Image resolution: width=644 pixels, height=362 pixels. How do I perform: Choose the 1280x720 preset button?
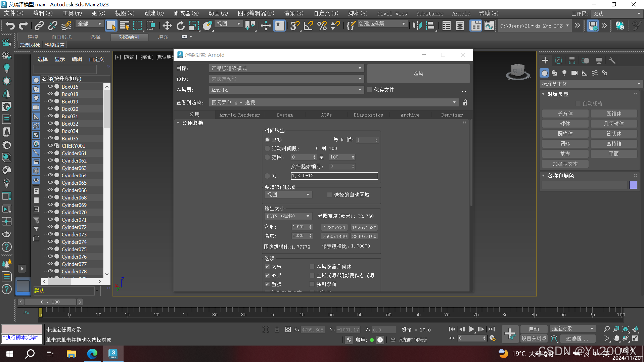pos(334,228)
